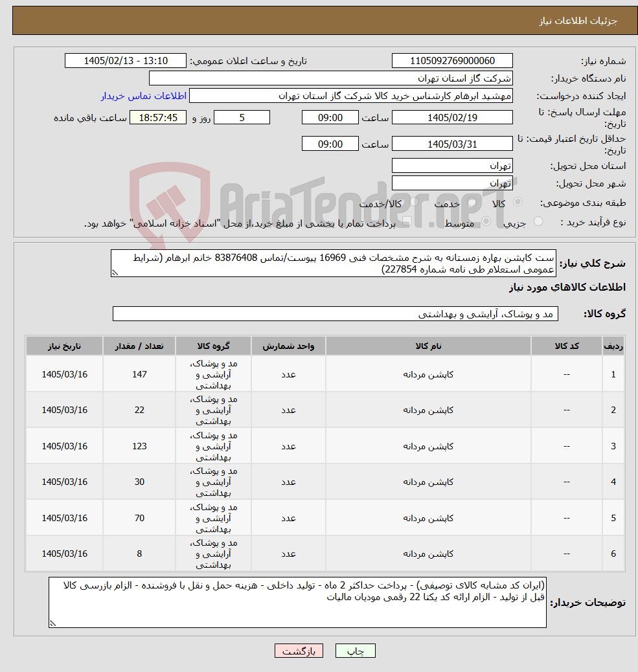Click the تاریخ نیاز column header

(x=64, y=346)
